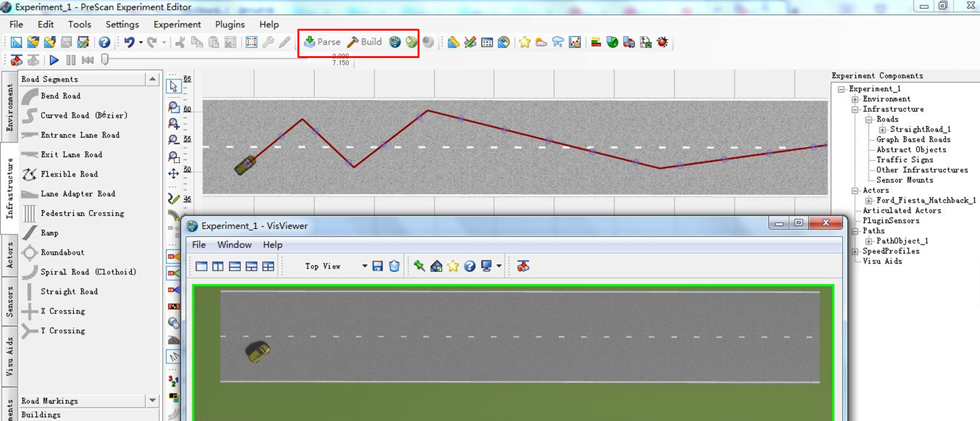This screenshot has width=980, height=421.
Task: Open the 3D viewer globe icon after Build
Action: 394,42
